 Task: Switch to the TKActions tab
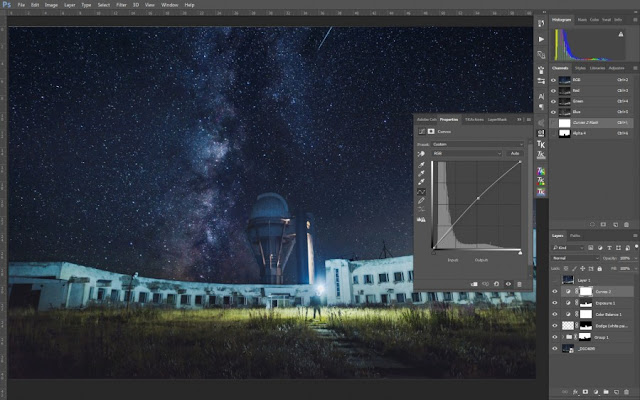(474, 120)
